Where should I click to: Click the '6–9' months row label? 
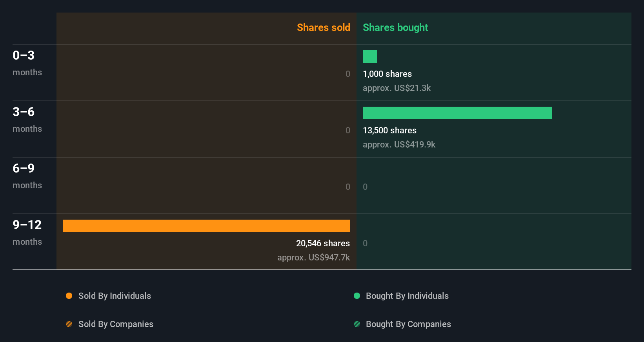(x=24, y=168)
